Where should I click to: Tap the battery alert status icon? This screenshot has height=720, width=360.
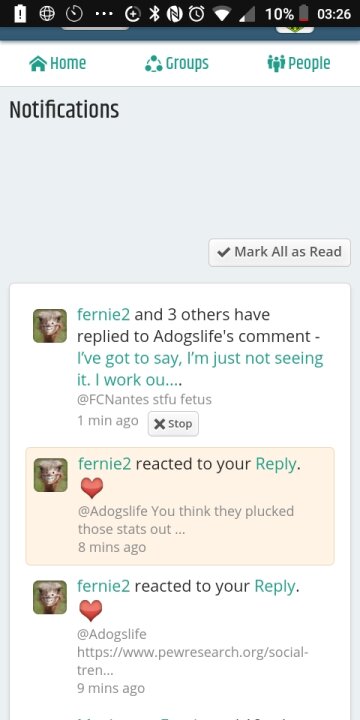[x=20, y=14]
